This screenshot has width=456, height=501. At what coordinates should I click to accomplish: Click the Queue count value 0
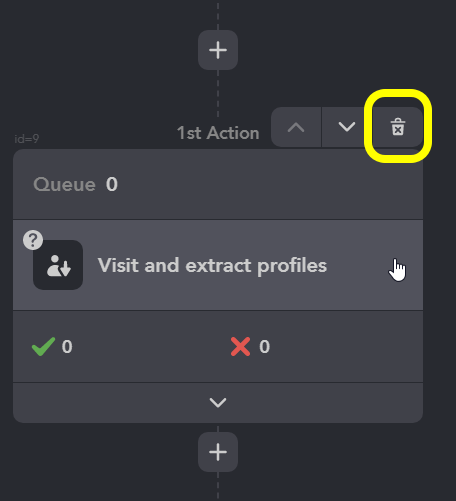pyautogui.click(x=112, y=184)
